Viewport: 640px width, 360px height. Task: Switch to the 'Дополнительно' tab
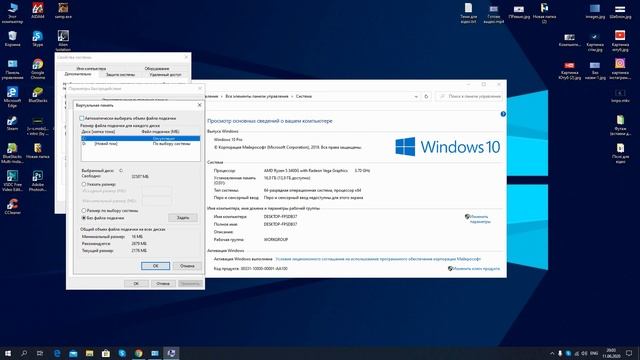78,74
